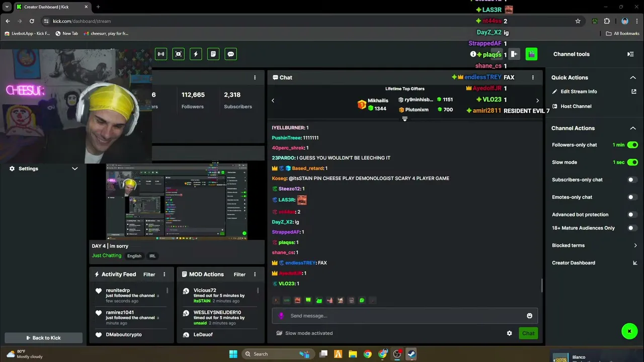The image size is (644, 362).
Task: Open Blocked terms chevron
Action: click(635, 245)
